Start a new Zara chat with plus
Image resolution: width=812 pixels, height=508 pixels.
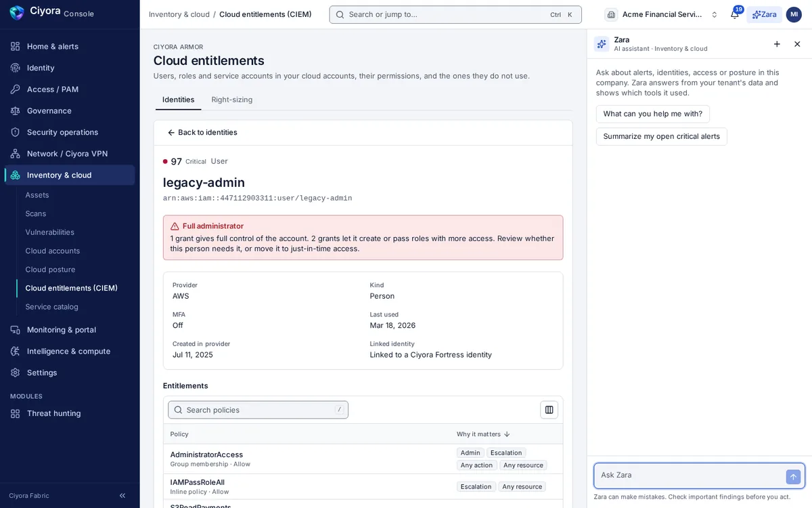[x=777, y=44]
